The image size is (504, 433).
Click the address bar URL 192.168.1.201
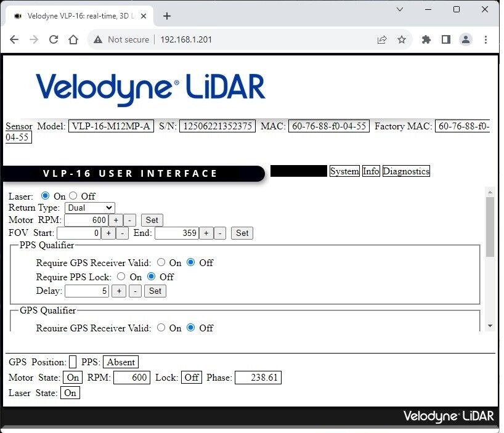[x=186, y=39]
